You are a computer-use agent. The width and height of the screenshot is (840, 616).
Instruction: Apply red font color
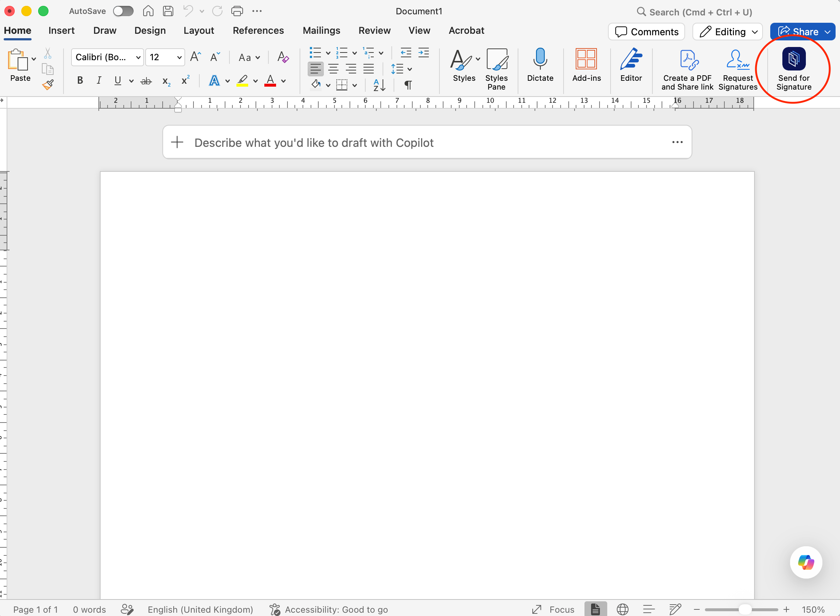tap(270, 80)
